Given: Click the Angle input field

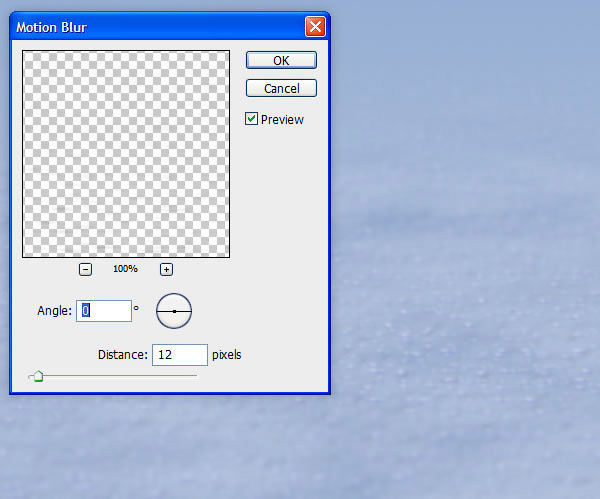Looking at the screenshot, I should pyautogui.click(x=104, y=311).
